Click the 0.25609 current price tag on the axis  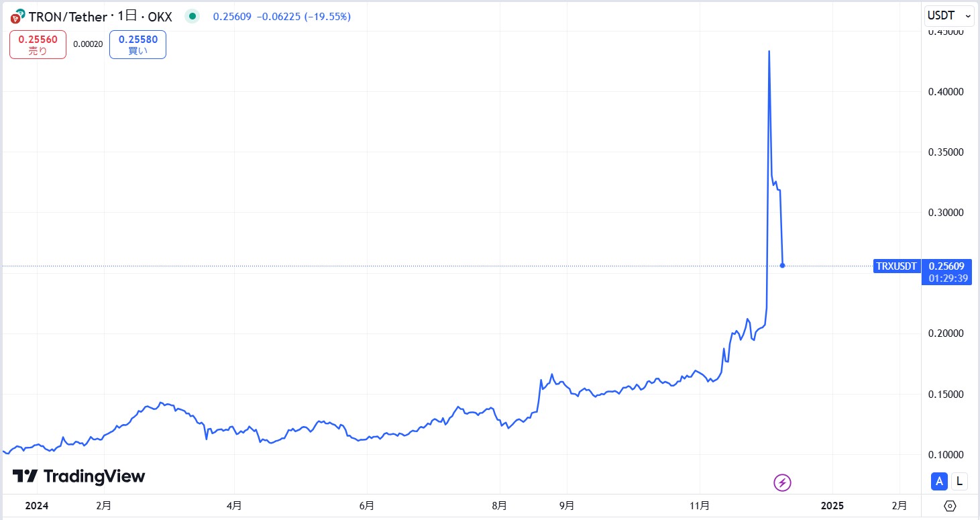(x=946, y=266)
